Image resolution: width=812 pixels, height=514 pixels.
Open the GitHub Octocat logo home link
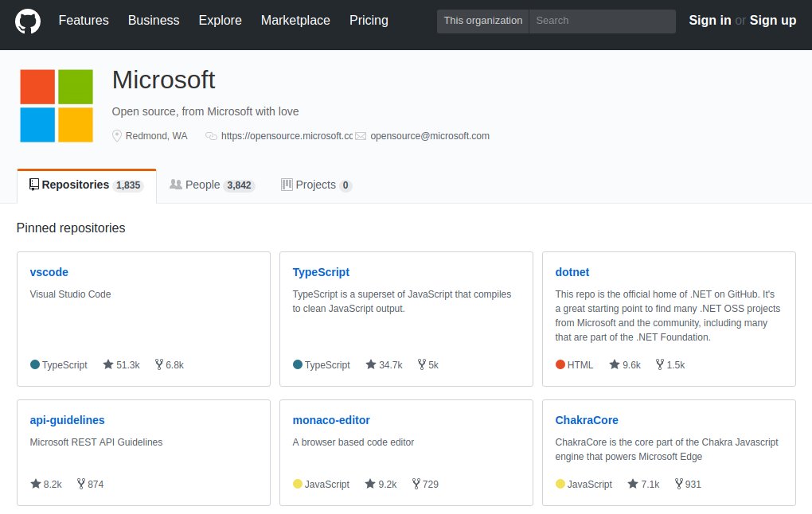pos(27,21)
